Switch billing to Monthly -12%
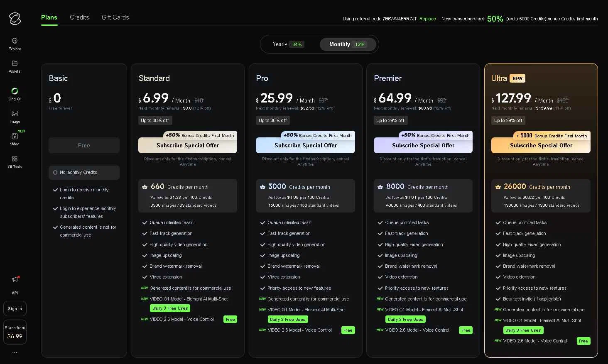608x364 pixels. click(348, 44)
